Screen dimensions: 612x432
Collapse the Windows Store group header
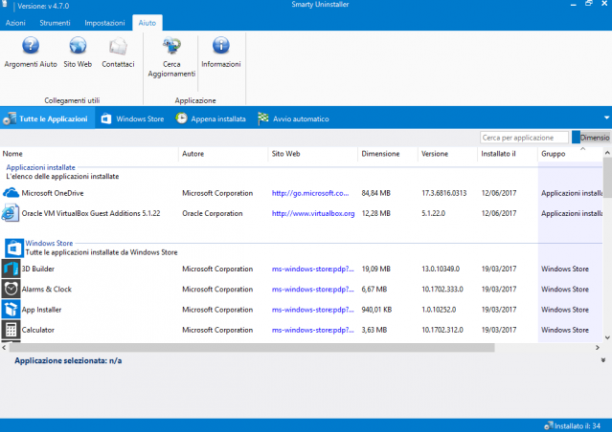49,243
